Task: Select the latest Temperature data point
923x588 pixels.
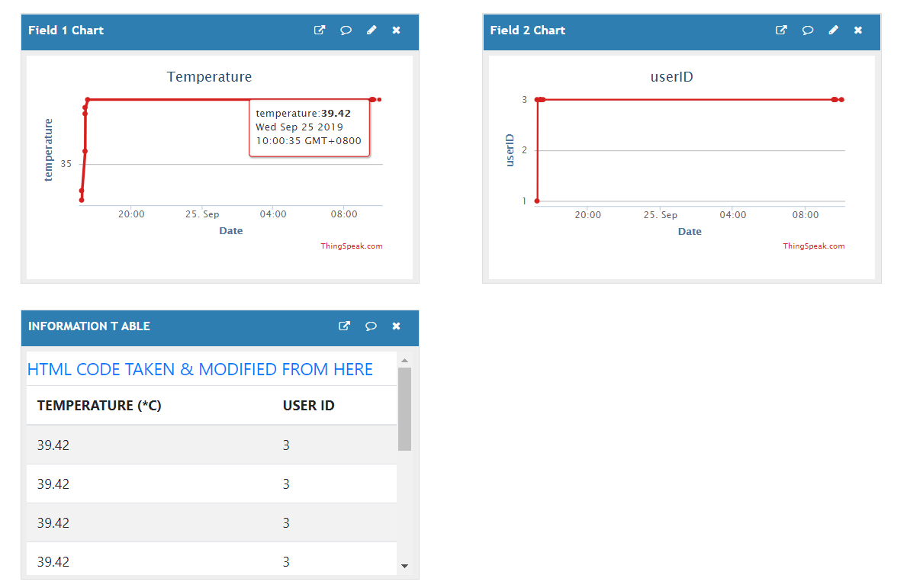Action: 379,99
